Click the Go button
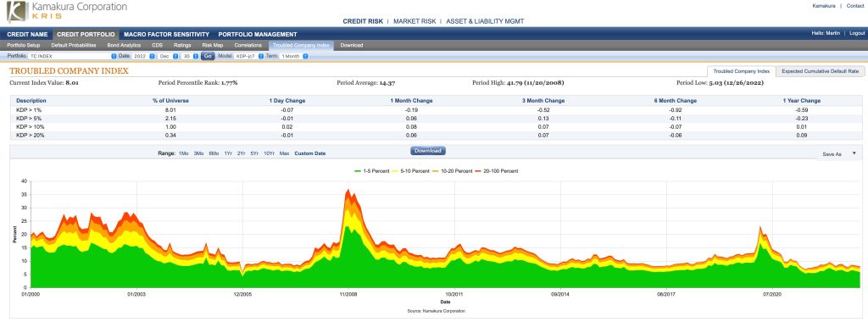 click(208, 57)
